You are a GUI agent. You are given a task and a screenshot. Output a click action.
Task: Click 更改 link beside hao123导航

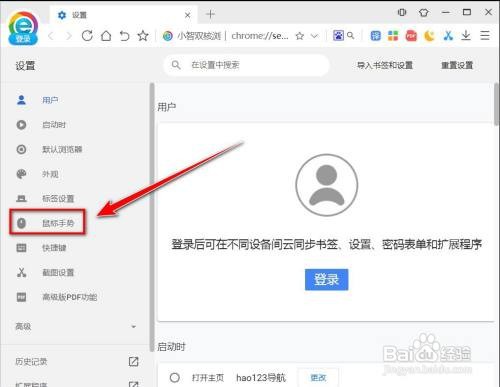[x=318, y=378]
